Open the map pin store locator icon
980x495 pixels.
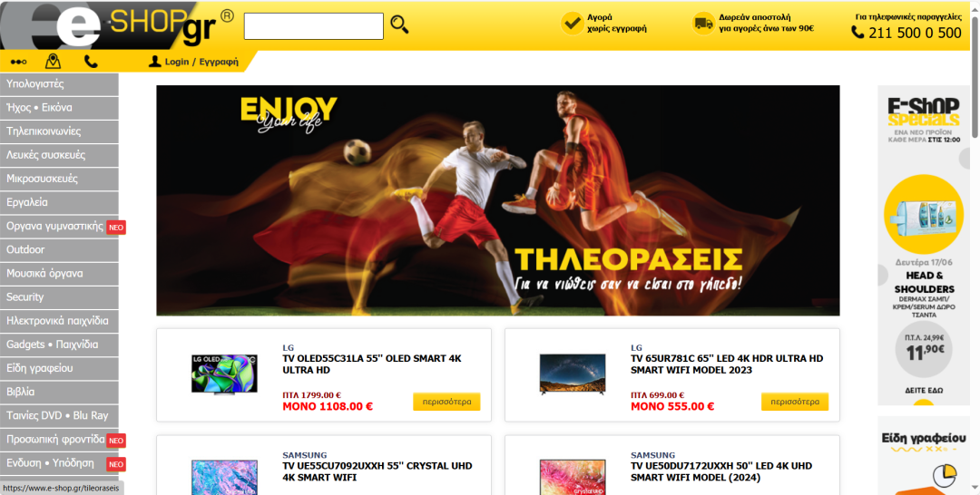coord(54,61)
